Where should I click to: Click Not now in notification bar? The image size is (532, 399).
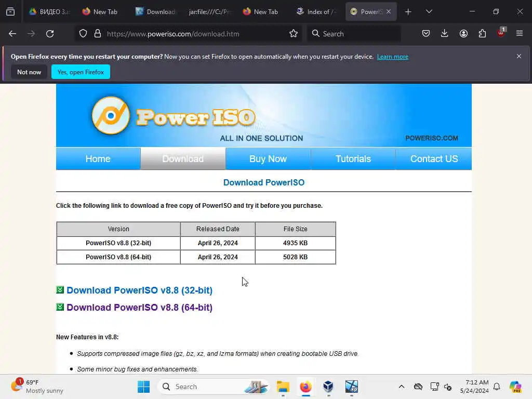click(x=29, y=72)
